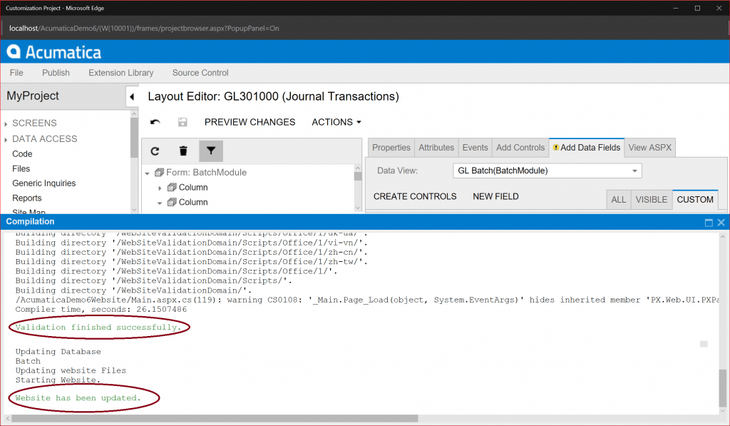Click the Compilation horizontal scrollbar thumb
The width and height of the screenshot is (730, 426).
(x=215, y=419)
